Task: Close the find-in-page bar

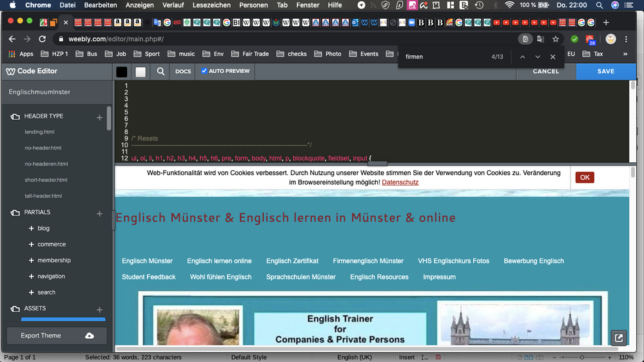Action: point(552,57)
